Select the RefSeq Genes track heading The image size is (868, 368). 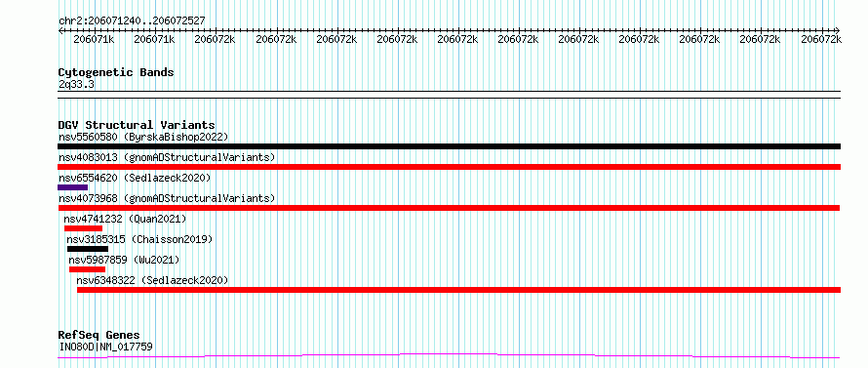pyautogui.click(x=99, y=335)
